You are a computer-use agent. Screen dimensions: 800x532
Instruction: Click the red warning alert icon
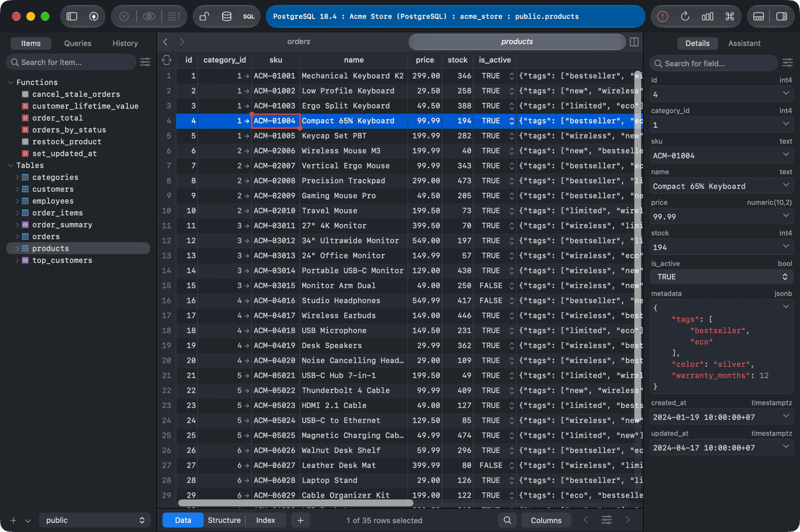coord(662,16)
